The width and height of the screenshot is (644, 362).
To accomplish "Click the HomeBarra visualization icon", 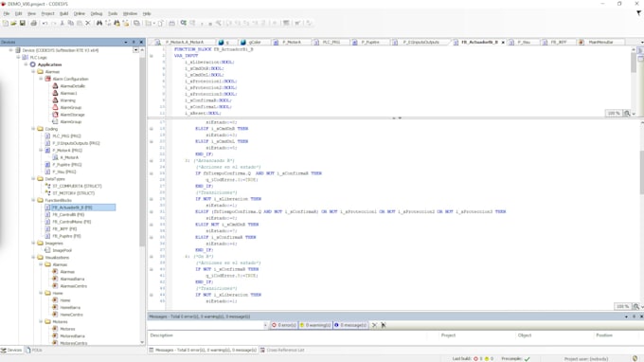I will pos(55,307).
